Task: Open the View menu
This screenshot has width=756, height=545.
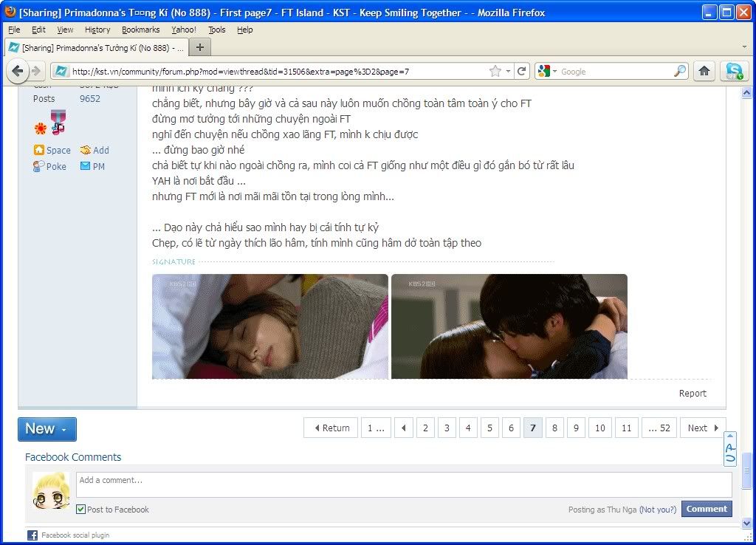Action: pos(65,30)
